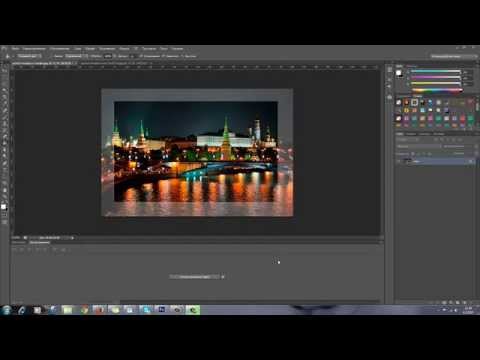Screen dimensions: 480x360
Task: Adjust the red (top) slider in Color panel
Action: [435, 71]
